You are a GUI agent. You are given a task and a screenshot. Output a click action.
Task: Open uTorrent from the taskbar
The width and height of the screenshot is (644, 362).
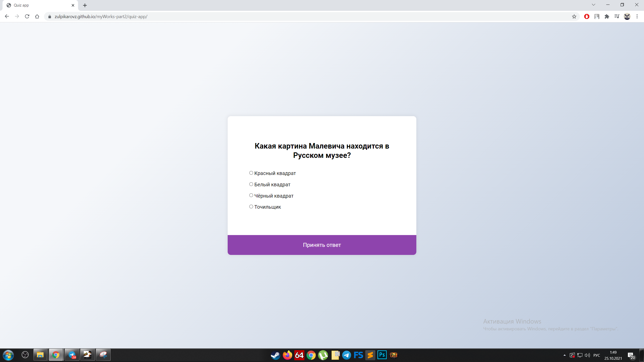click(x=323, y=355)
